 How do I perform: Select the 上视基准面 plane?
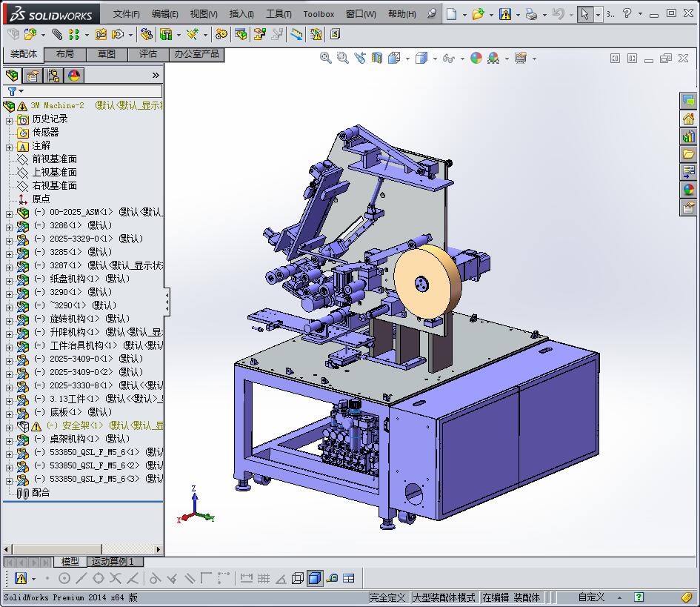click(55, 173)
